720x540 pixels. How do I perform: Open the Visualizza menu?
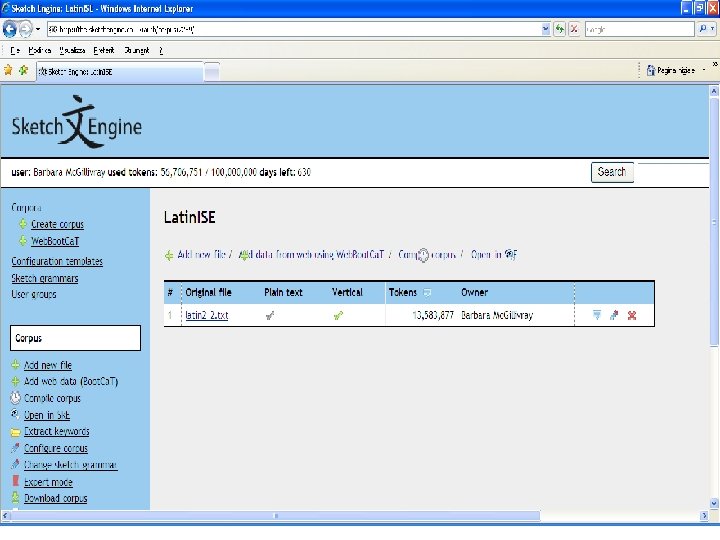point(72,51)
